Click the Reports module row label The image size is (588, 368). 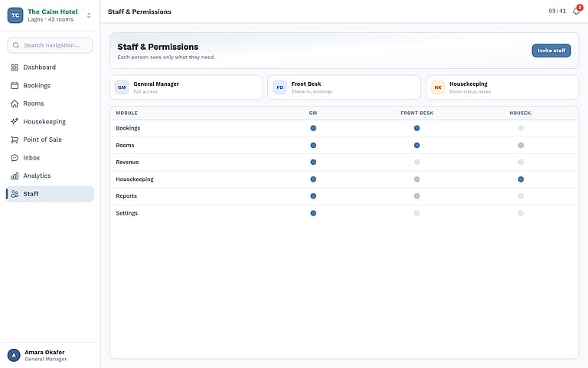126,196
